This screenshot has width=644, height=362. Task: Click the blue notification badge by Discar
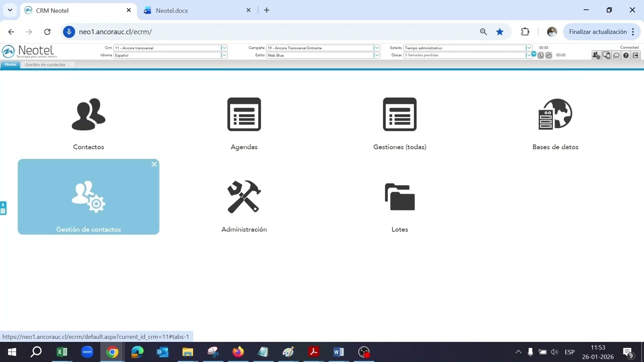[534, 53]
